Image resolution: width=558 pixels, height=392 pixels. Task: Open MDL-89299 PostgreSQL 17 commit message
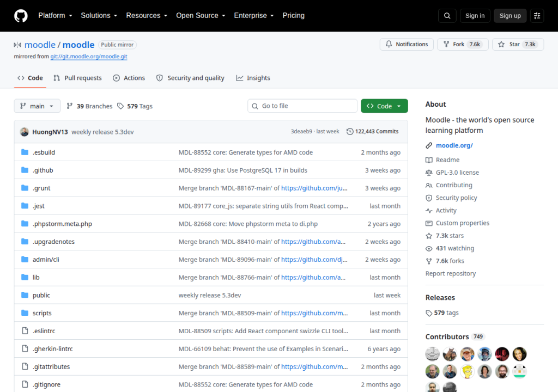point(242,170)
